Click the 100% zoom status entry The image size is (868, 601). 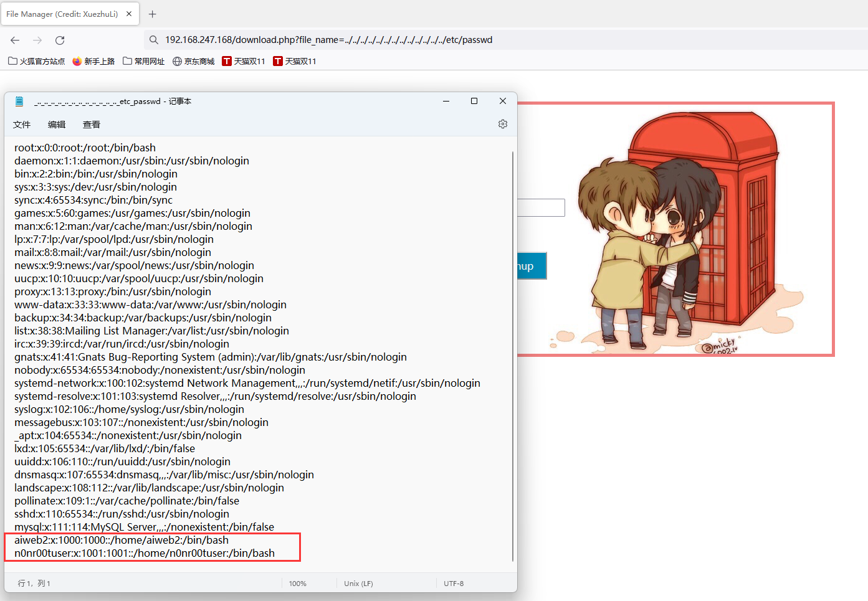point(298,584)
